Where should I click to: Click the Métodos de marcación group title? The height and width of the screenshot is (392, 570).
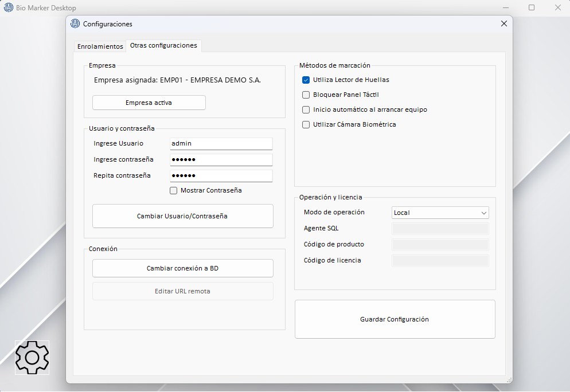[334, 65]
